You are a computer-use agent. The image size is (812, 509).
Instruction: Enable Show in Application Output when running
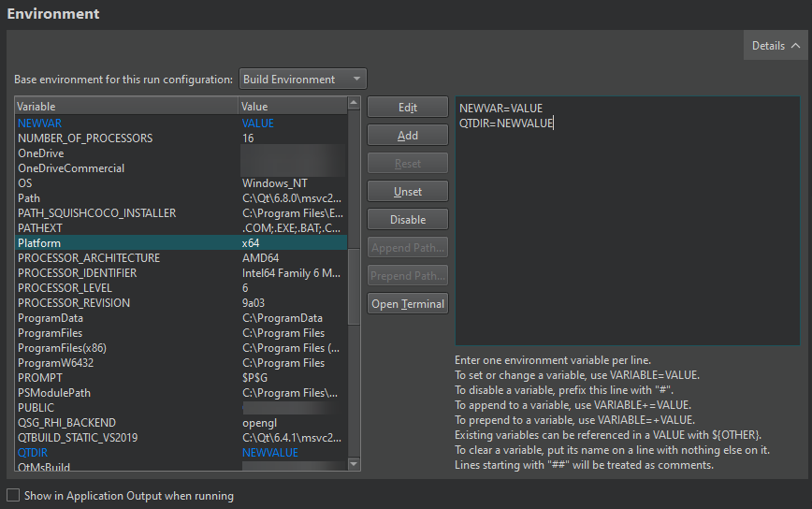click(x=13, y=496)
